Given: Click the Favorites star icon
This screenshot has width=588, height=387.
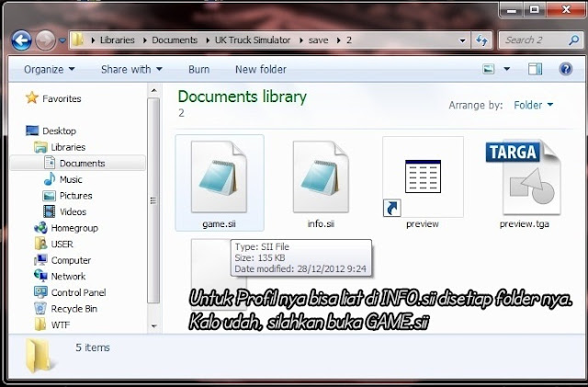Looking at the screenshot, I should 32,98.
